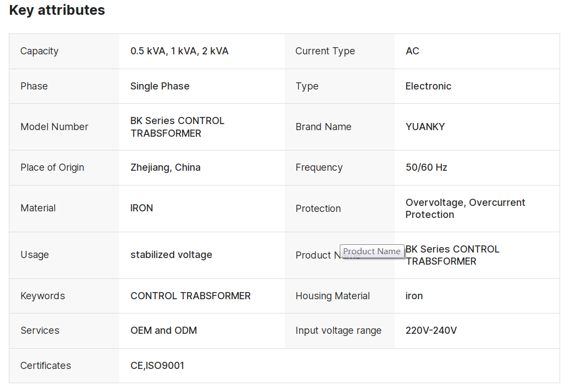The image size is (564, 392).
Task: Click the Capacity attribute label
Action: click(39, 51)
